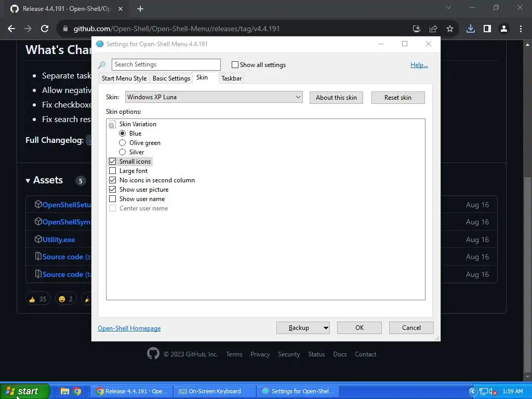Image resolution: width=532 pixels, height=399 pixels.
Task: Switch to On-Screen Keyboard taskbar item
Action: click(215, 391)
